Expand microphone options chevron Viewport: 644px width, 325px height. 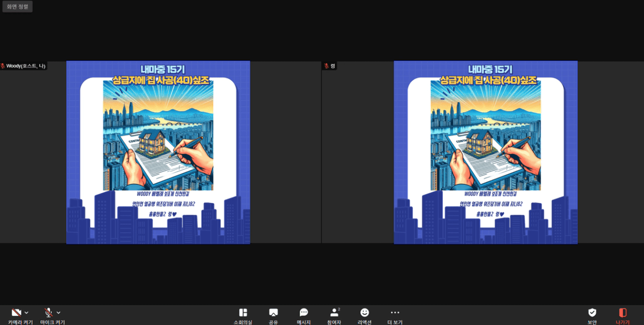click(x=58, y=313)
